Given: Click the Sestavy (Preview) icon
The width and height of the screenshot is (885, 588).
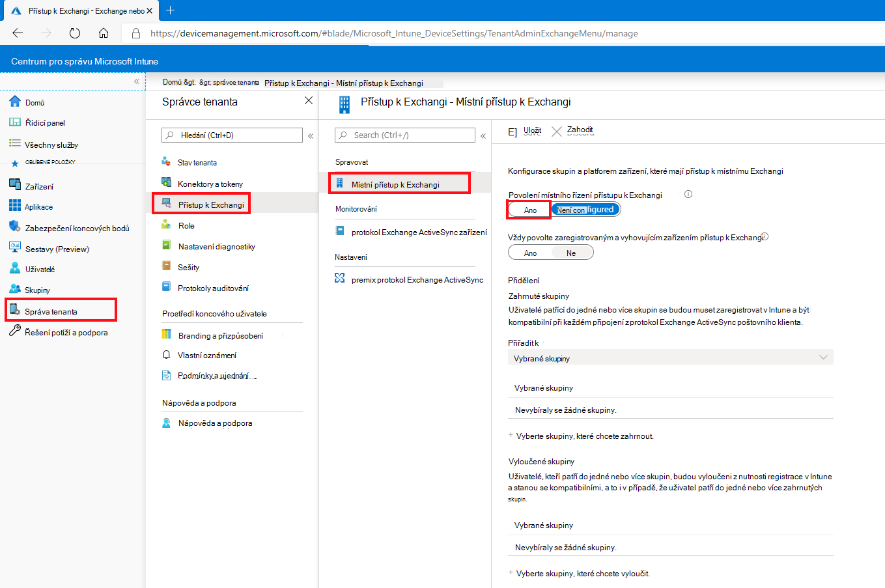Looking at the screenshot, I should (15, 248).
